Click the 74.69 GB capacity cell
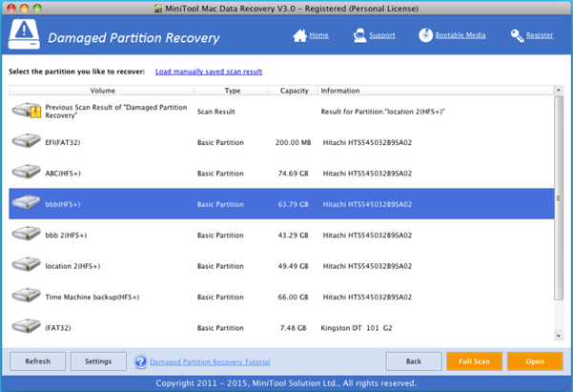Image resolution: width=573 pixels, height=392 pixels. pyautogui.click(x=293, y=174)
